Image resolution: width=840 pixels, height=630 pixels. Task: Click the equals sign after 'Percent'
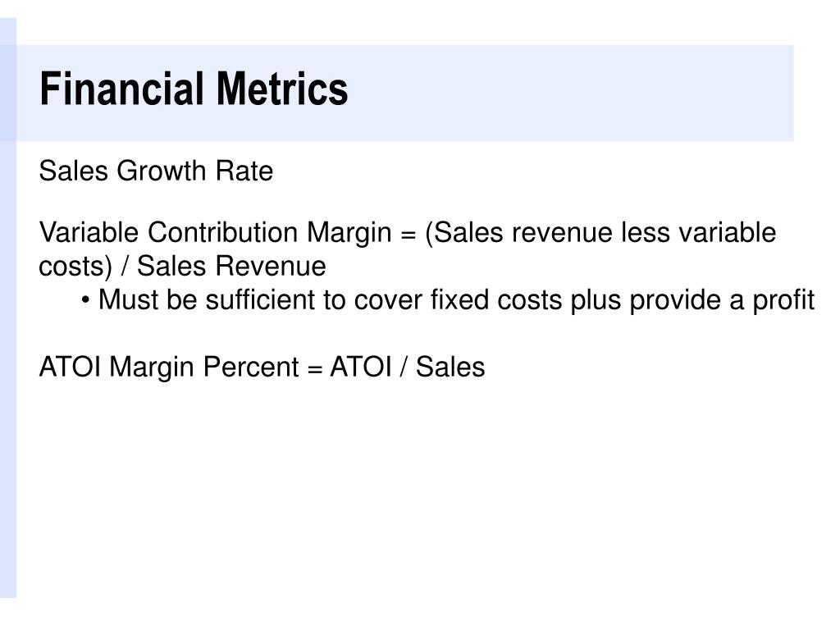pos(315,369)
